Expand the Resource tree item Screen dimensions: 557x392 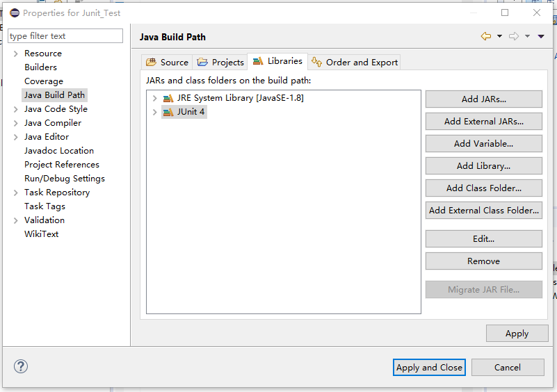pyautogui.click(x=16, y=54)
